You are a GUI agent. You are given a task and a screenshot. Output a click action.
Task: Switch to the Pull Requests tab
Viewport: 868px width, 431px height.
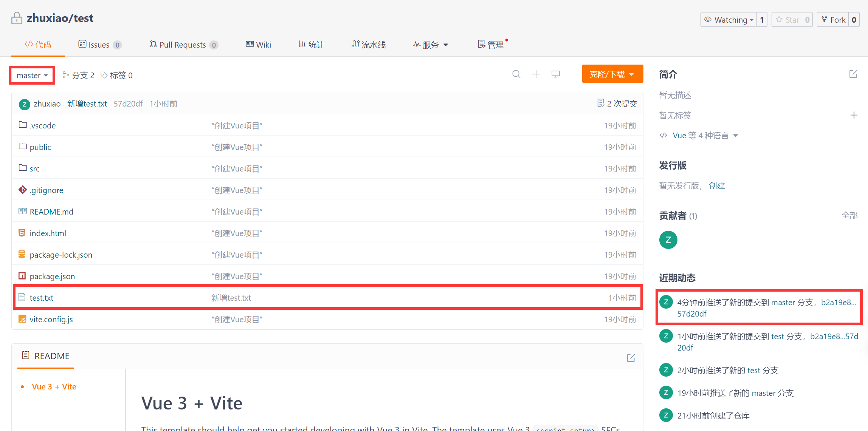pyautogui.click(x=183, y=45)
